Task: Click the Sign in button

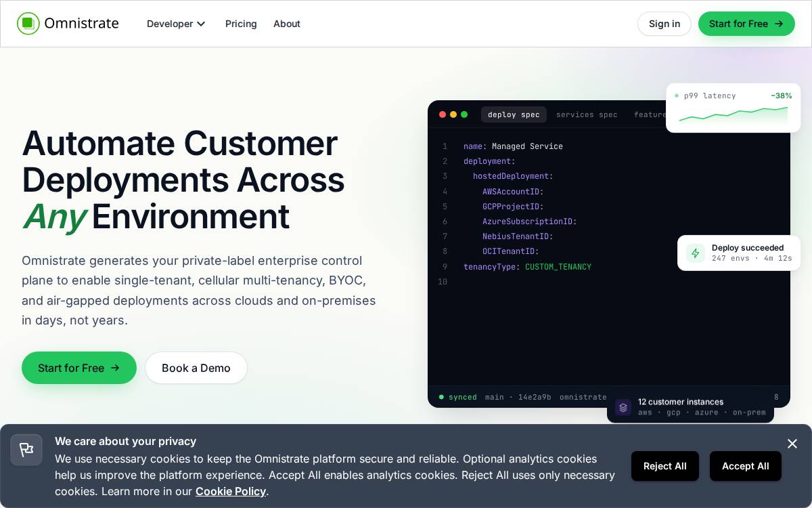Action: (x=664, y=24)
